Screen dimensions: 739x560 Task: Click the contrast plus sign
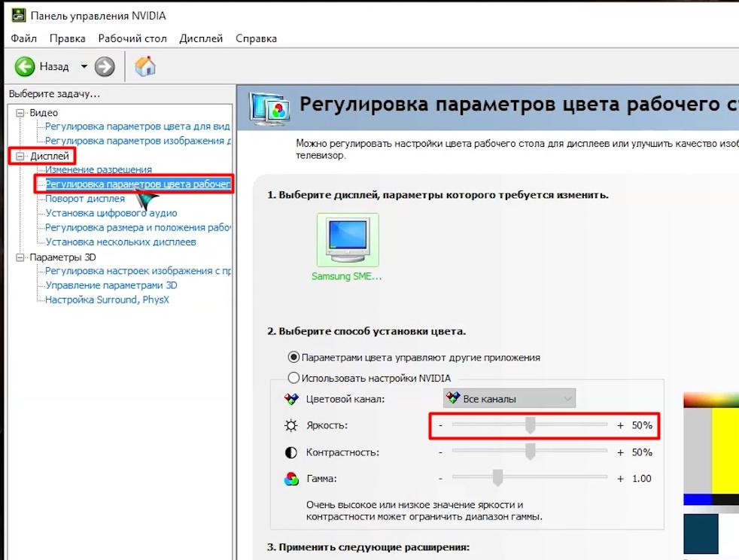point(620,452)
